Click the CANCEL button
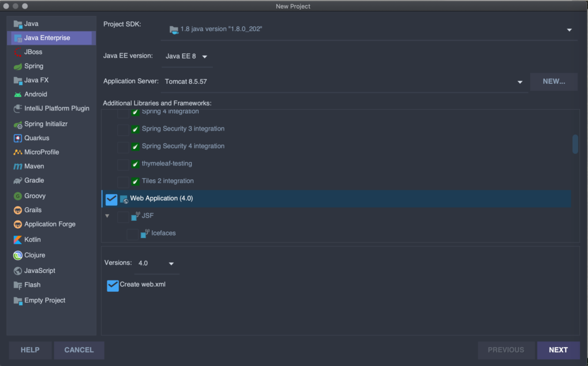 click(x=79, y=350)
